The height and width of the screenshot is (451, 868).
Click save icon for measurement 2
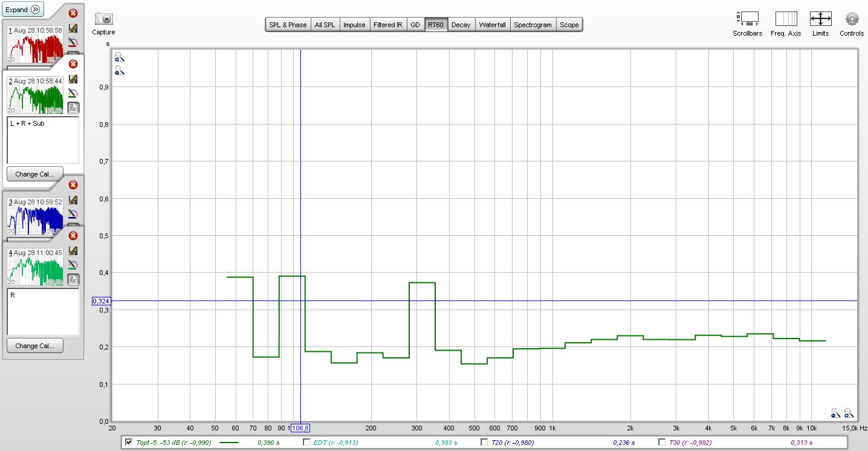tap(73, 79)
